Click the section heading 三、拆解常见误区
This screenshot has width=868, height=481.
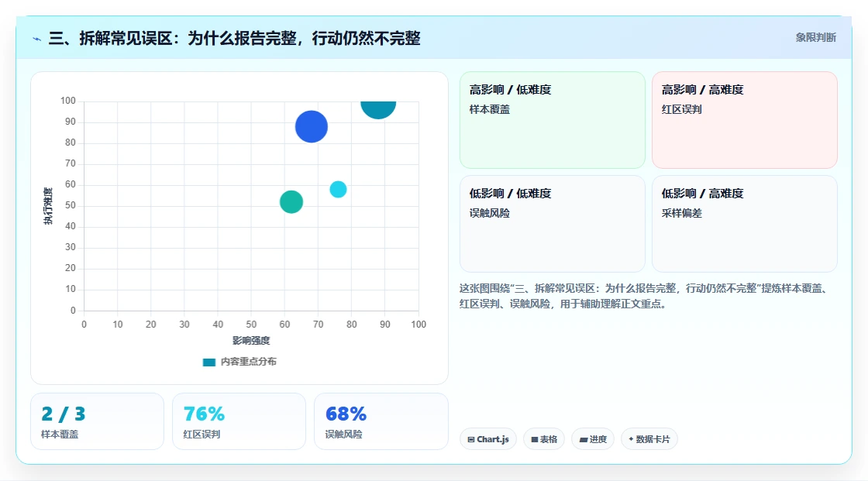[x=234, y=38]
